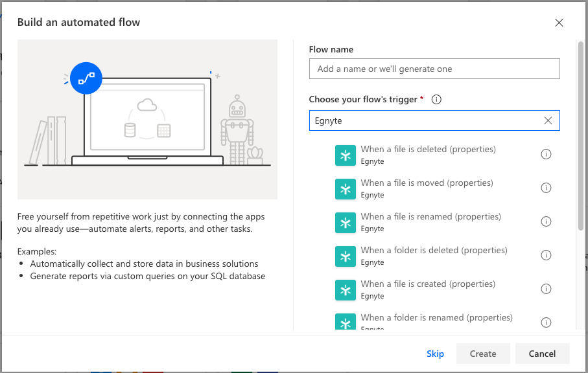Image resolution: width=588 pixels, height=373 pixels.
Task: Click Egnyte icon beside file renamed trigger
Action: click(346, 222)
